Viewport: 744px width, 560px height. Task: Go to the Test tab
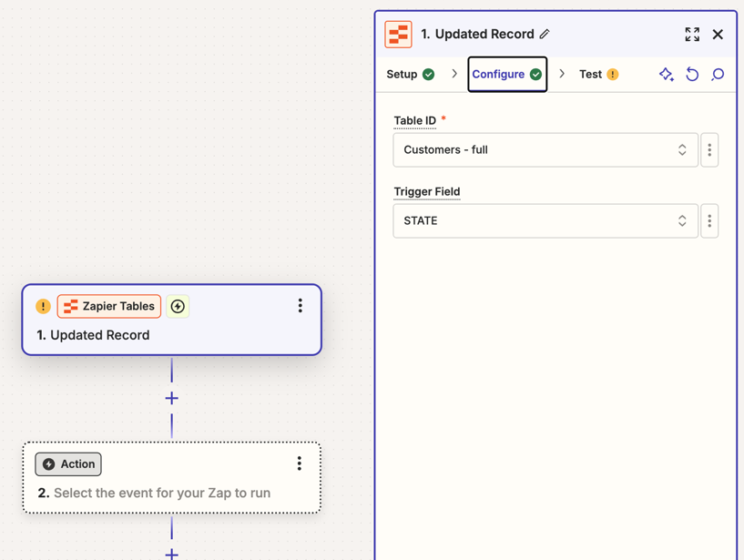coord(598,75)
